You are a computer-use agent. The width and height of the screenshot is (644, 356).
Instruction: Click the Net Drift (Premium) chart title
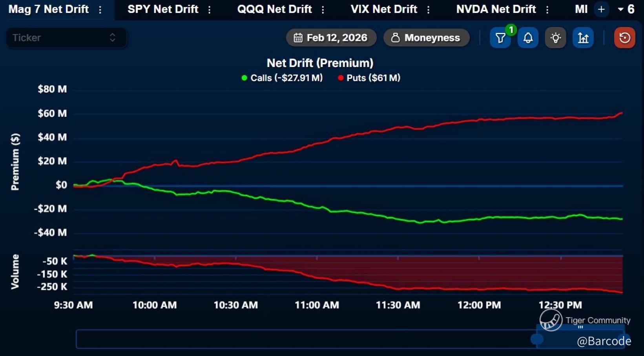coord(320,63)
